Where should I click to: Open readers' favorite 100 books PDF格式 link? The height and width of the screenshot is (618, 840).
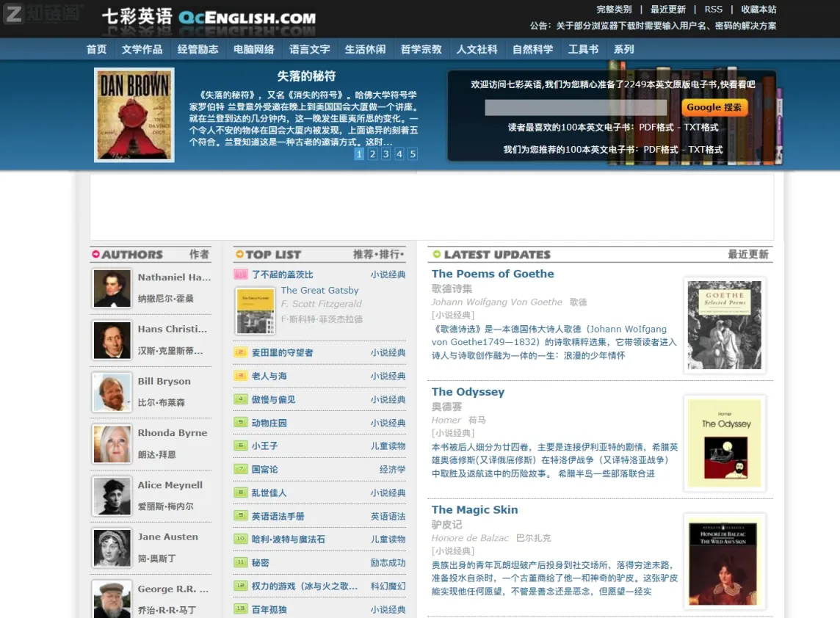[656, 128]
